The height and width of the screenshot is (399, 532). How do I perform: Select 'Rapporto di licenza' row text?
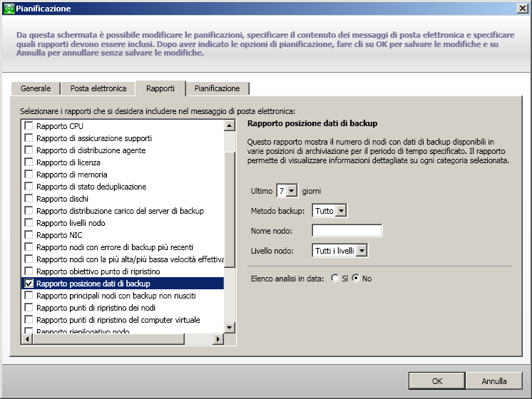click(x=68, y=162)
